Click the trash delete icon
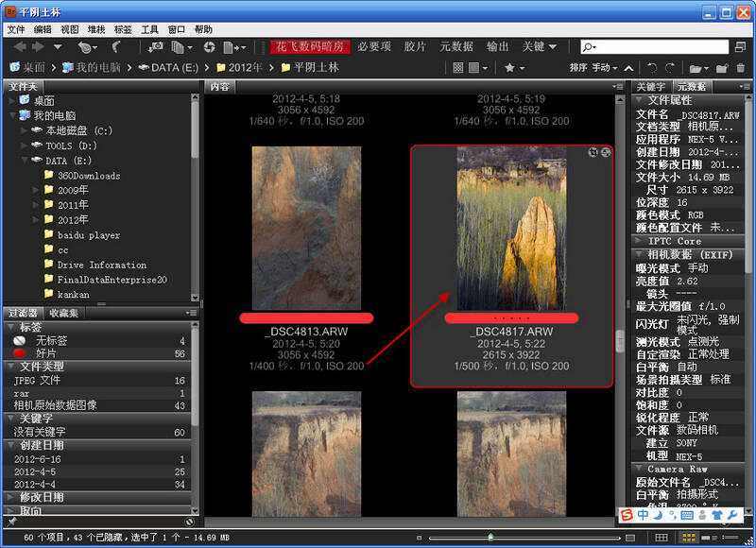The height and width of the screenshot is (548, 756). click(x=741, y=68)
